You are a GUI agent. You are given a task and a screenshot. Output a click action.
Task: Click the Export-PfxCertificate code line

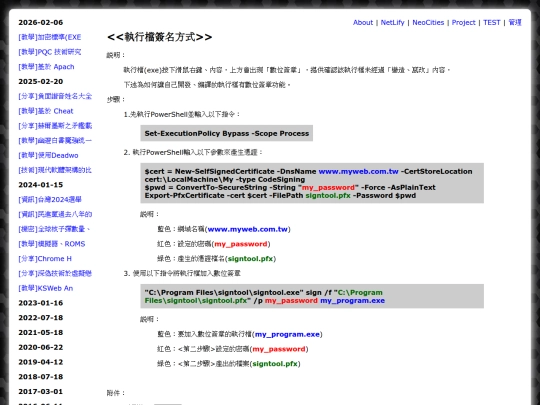(280, 196)
